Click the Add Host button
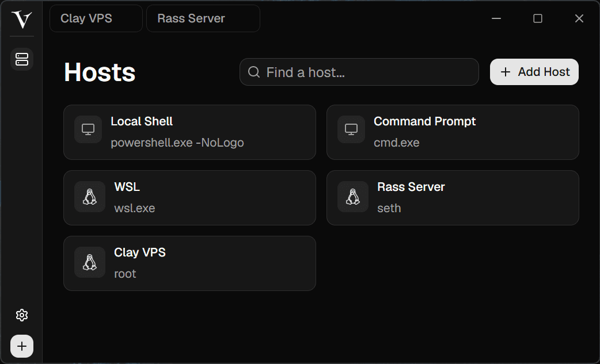600x364 pixels. pyautogui.click(x=534, y=72)
